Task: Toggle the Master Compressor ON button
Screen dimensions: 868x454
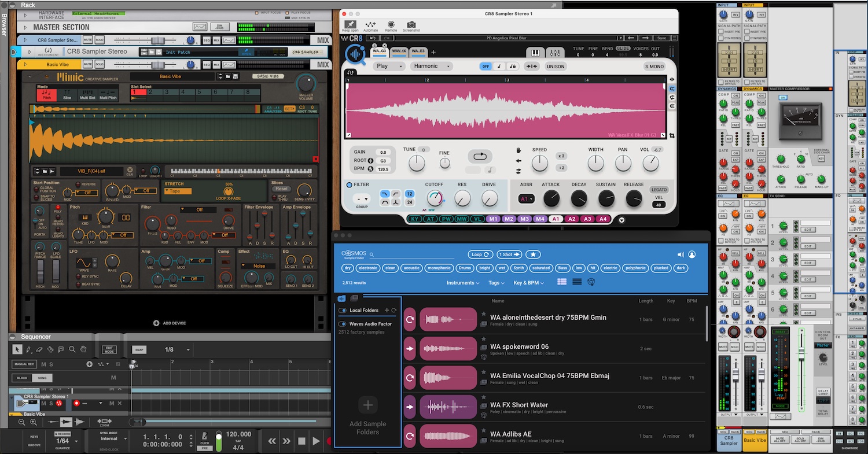Action: pos(783,98)
